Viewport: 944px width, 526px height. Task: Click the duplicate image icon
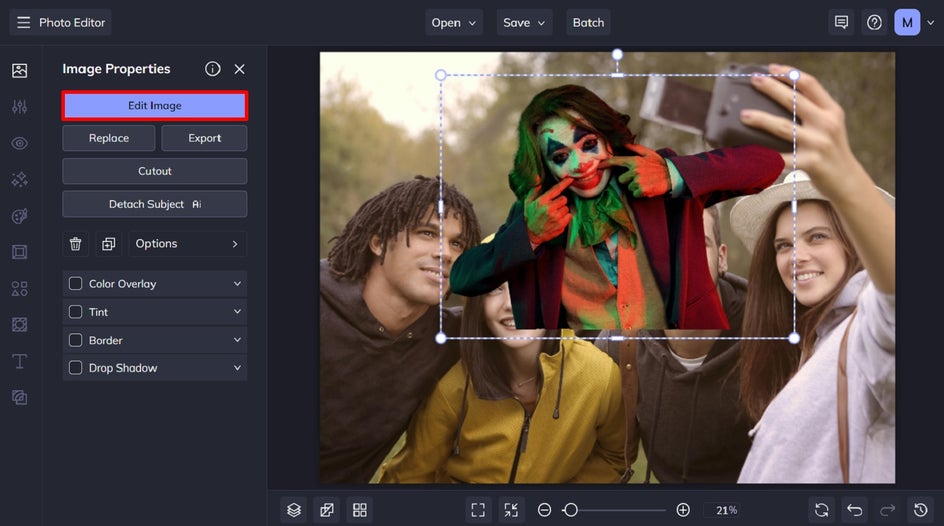tap(108, 244)
